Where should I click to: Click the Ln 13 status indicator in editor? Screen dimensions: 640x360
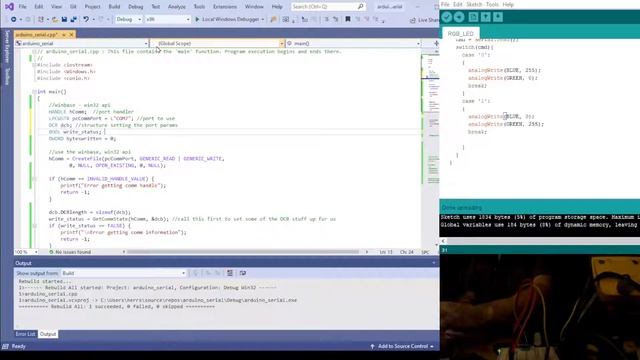(385, 252)
